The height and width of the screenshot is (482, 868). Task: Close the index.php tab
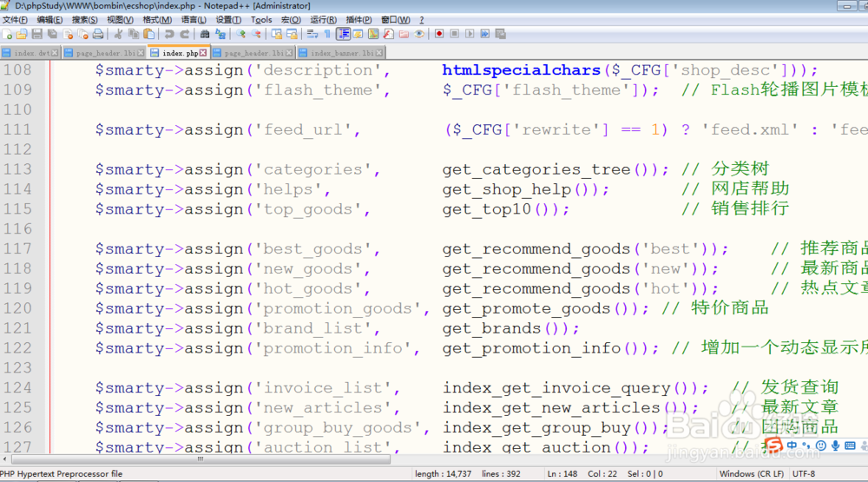coord(203,53)
